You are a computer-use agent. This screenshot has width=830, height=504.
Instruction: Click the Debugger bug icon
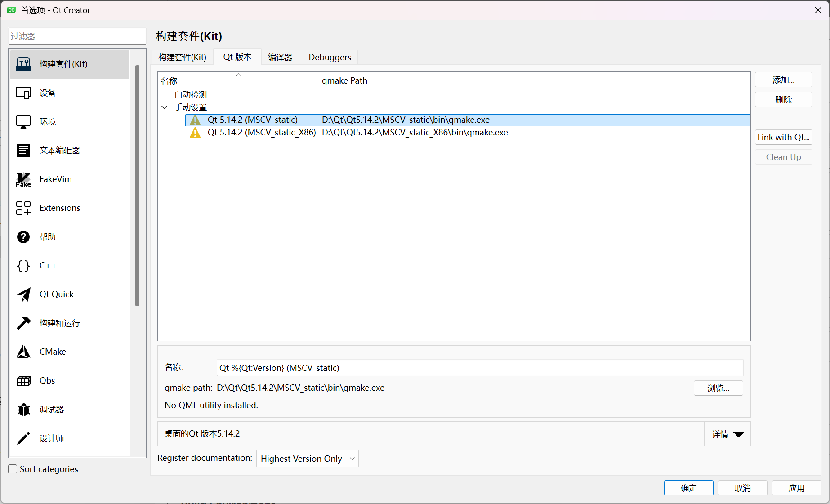pyautogui.click(x=23, y=410)
